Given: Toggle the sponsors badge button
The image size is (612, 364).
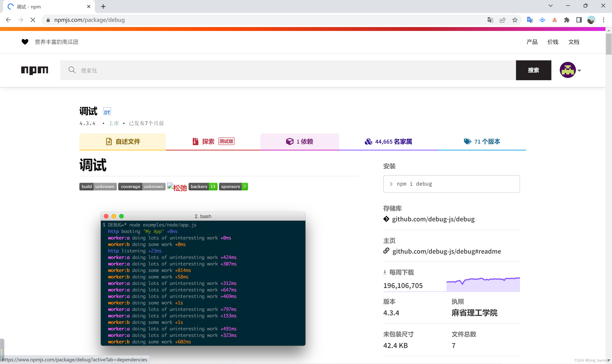Looking at the screenshot, I should [234, 187].
